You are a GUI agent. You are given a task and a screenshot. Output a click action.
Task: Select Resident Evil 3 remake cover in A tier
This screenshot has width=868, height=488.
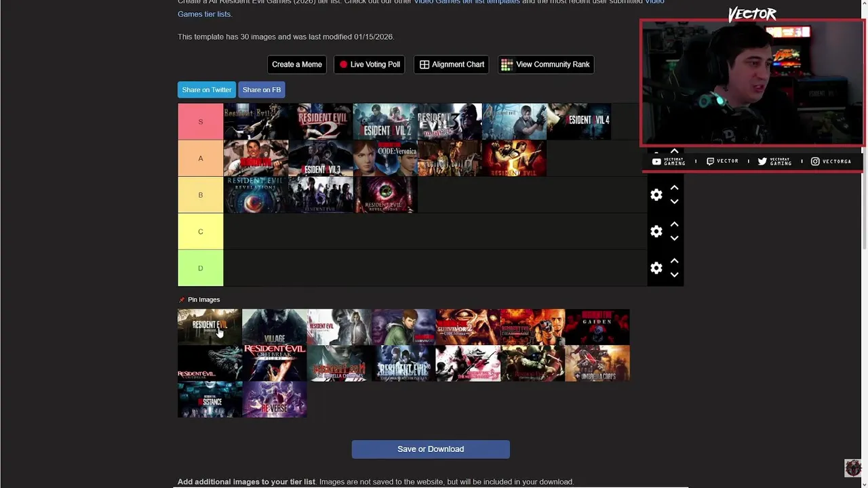tap(321, 158)
